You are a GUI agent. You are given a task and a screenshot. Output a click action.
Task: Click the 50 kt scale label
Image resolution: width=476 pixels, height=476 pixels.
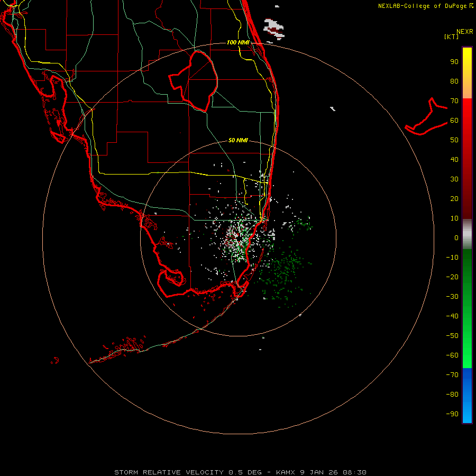pyautogui.click(x=454, y=140)
